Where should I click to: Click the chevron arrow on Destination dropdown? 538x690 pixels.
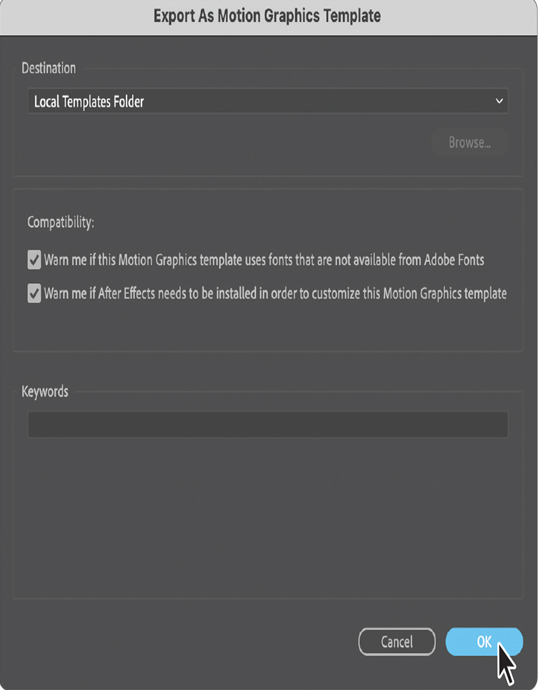[499, 101]
